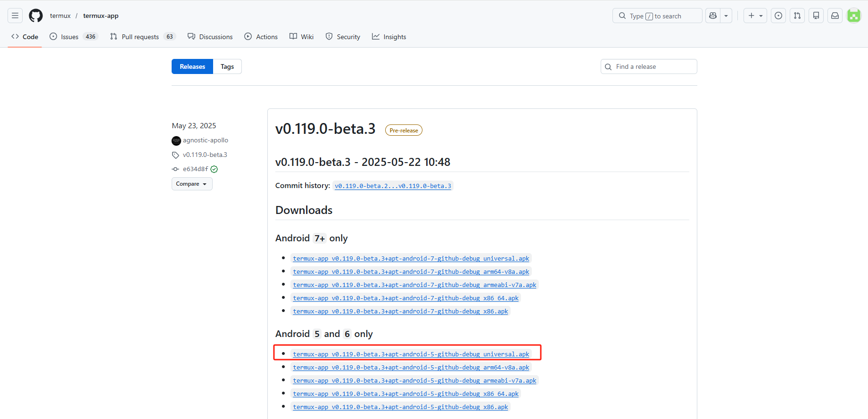Download android-7 armeabi-v7a APK
The image size is (868, 419).
[414, 285]
